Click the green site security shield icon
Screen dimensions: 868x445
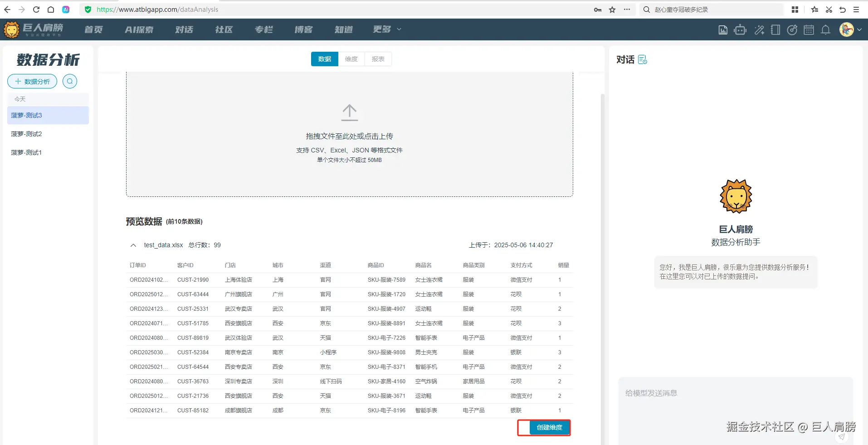[x=88, y=10]
